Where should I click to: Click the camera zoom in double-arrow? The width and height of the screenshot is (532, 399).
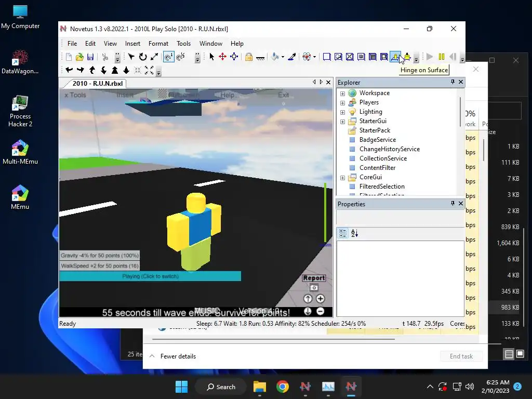115,70
